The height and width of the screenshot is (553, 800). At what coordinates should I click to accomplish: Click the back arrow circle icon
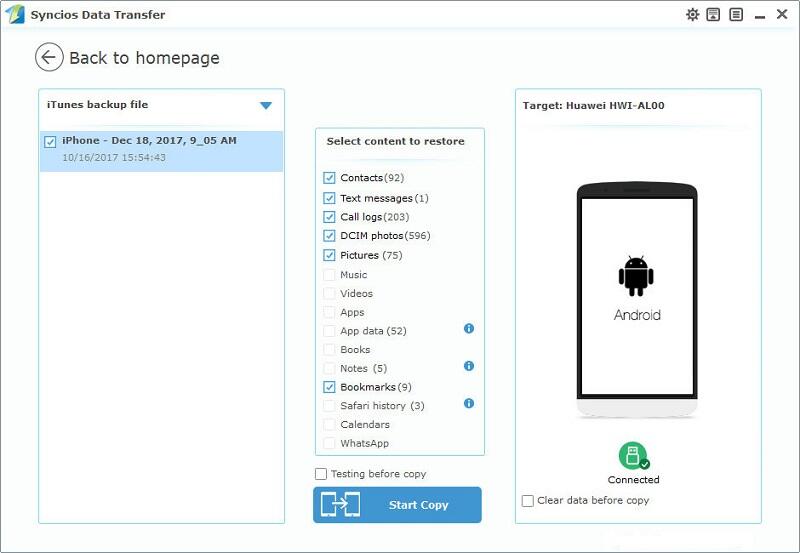pyautogui.click(x=49, y=58)
